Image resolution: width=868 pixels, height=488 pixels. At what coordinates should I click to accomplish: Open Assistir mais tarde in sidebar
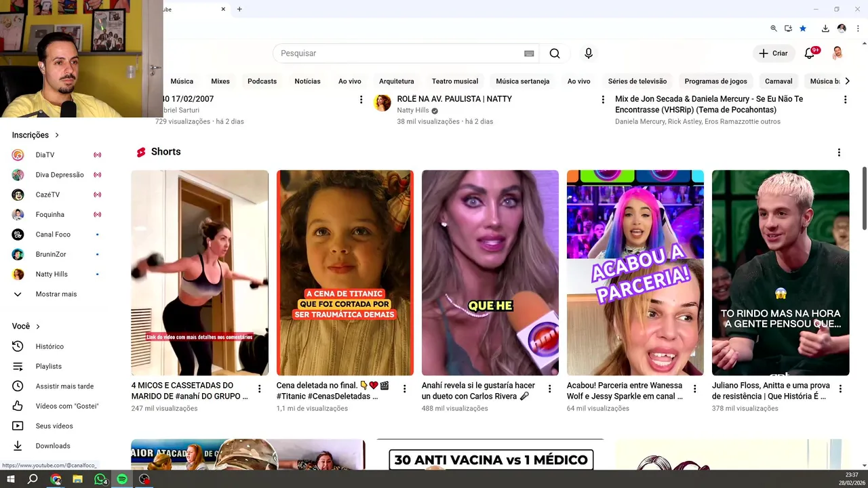point(64,386)
